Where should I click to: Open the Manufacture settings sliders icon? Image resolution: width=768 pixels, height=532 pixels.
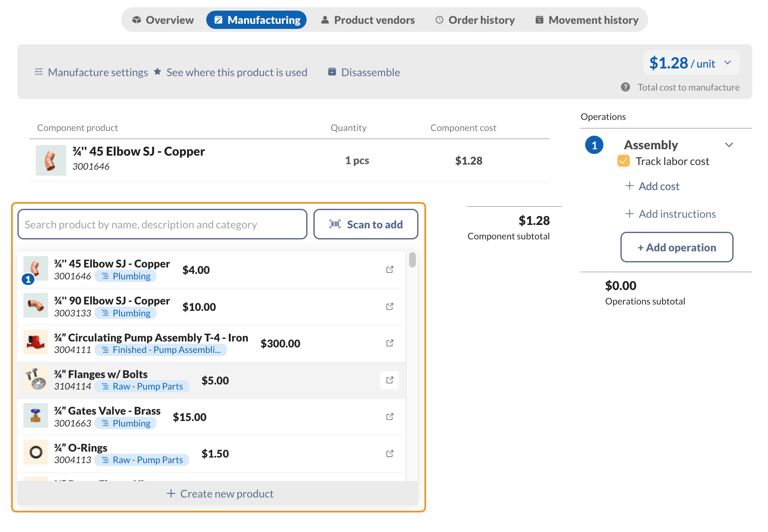point(38,72)
